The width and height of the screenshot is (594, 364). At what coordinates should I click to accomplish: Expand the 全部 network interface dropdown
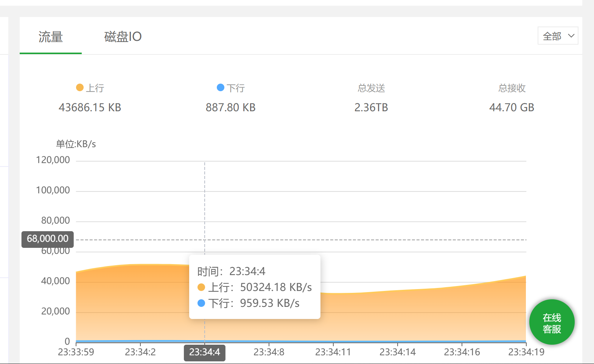tap(558, 36)
